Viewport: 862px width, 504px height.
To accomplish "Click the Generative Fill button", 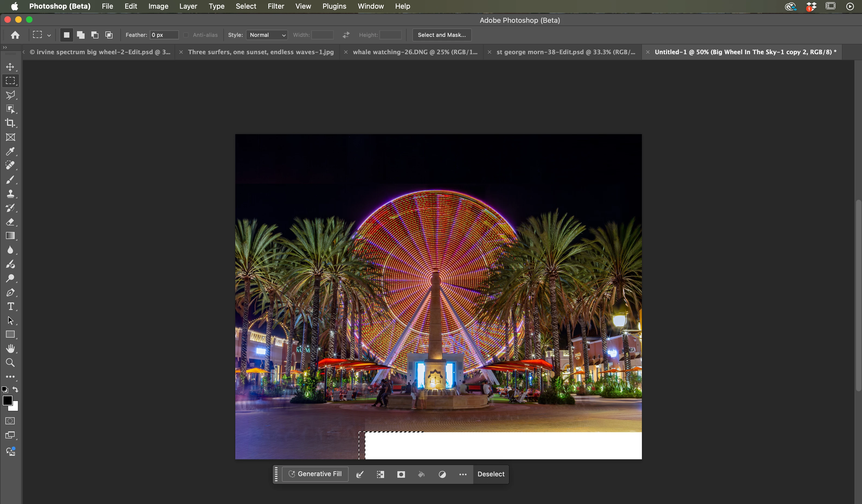I will point(315,474).
